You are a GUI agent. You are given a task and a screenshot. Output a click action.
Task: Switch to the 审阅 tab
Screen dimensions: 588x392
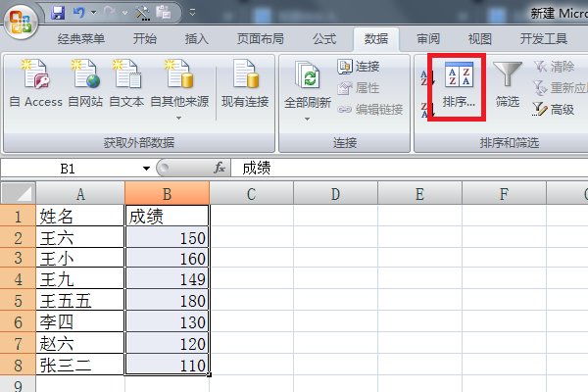[x=428, y=39]
